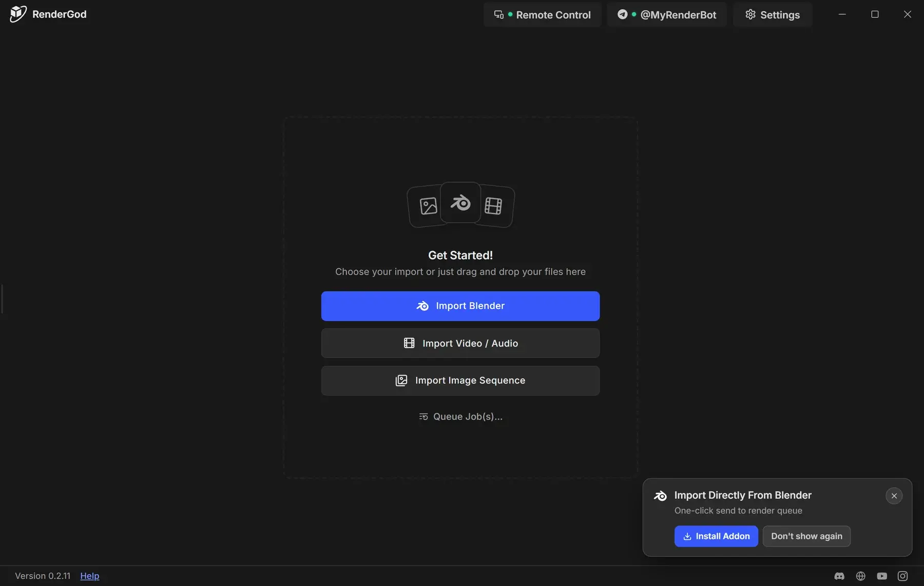The width and height of the screenshot is (924, 586).
Task: Click the 'Get Started!' heading
Action: 460,255
